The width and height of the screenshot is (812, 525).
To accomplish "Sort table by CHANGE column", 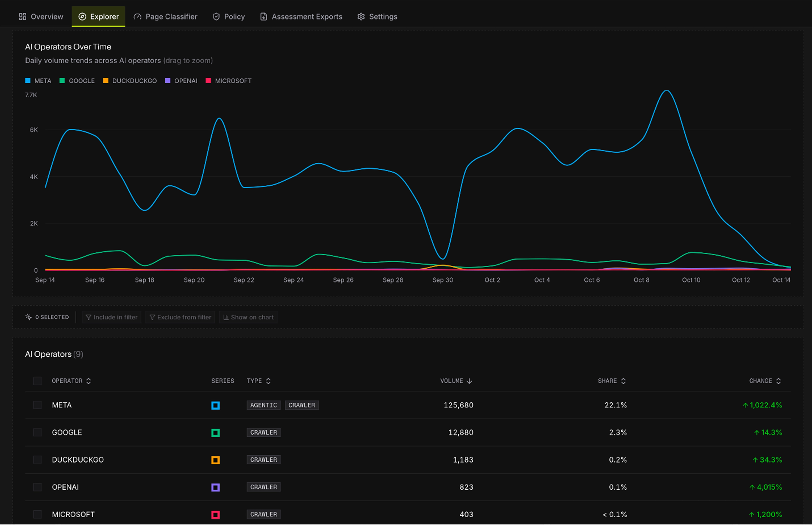I will pos(765,381).
